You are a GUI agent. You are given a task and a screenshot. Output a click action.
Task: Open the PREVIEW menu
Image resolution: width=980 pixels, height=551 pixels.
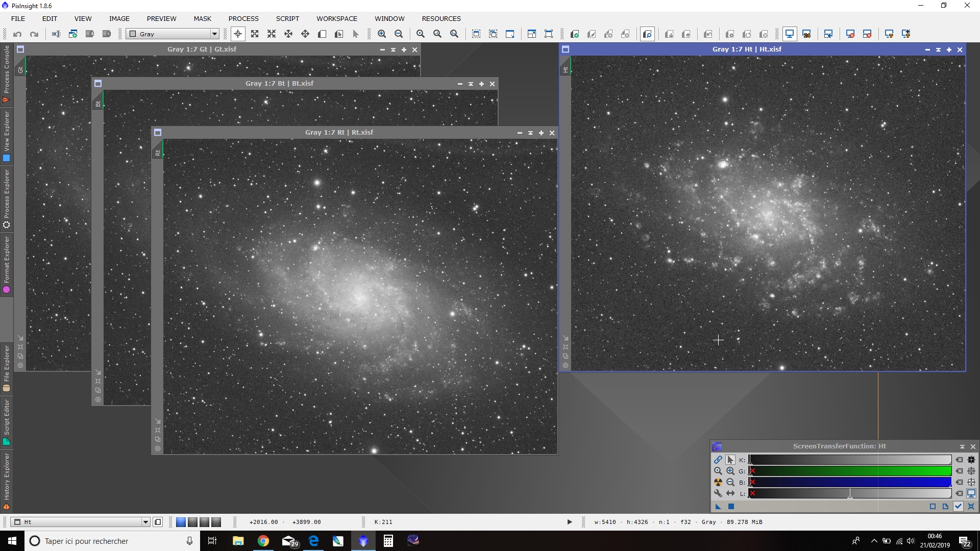click(161, 18)
